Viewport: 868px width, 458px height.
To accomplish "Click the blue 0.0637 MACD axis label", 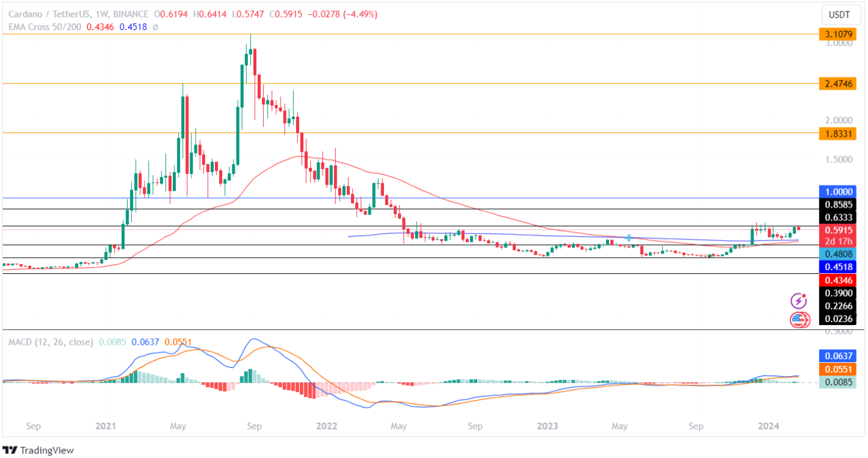I will pos(838,356).
